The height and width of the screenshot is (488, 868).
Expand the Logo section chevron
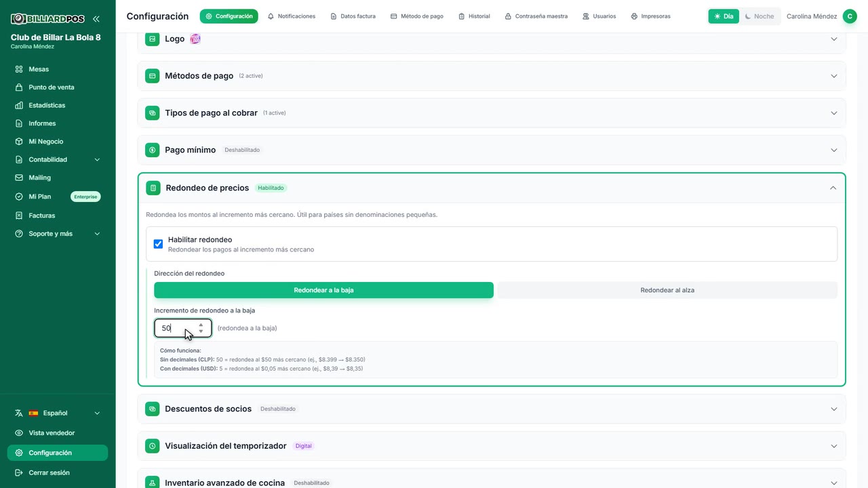click(834, 39)
